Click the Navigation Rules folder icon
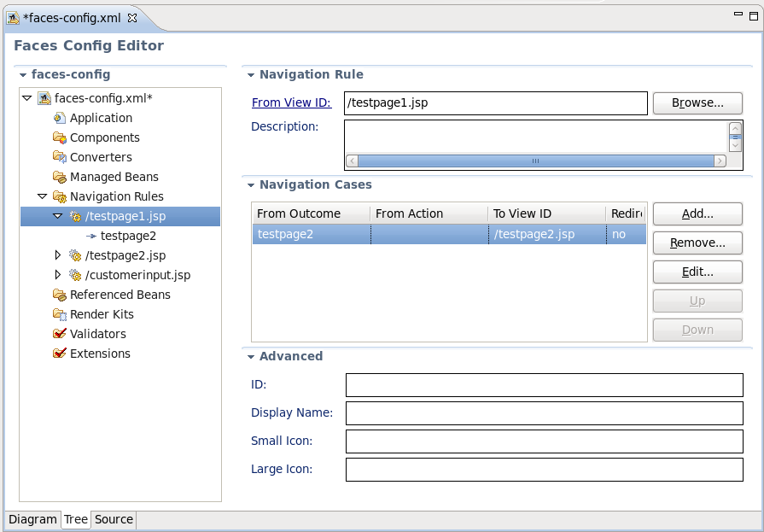The height and width of the screenshot is (532, 764). click(x=58, y=196)
